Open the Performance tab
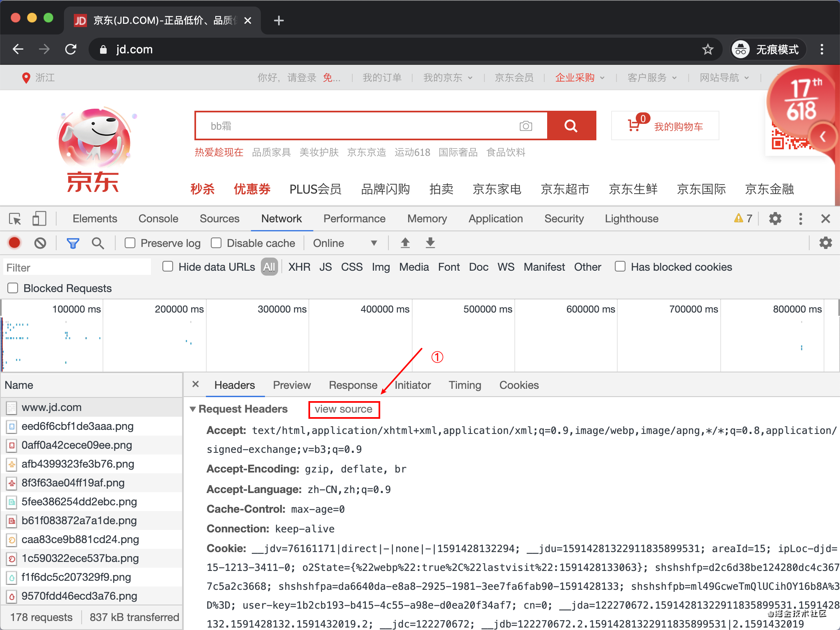 pyautogui.click(x=354, y=219)
